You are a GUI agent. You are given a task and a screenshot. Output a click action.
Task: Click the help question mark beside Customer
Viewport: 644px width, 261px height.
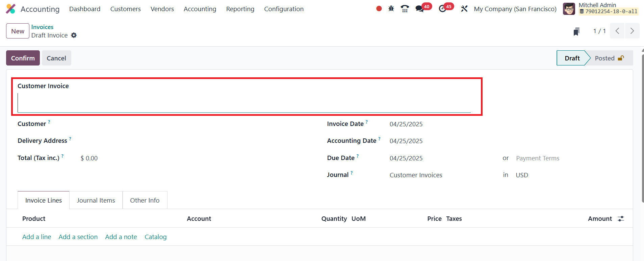point(49,122)
